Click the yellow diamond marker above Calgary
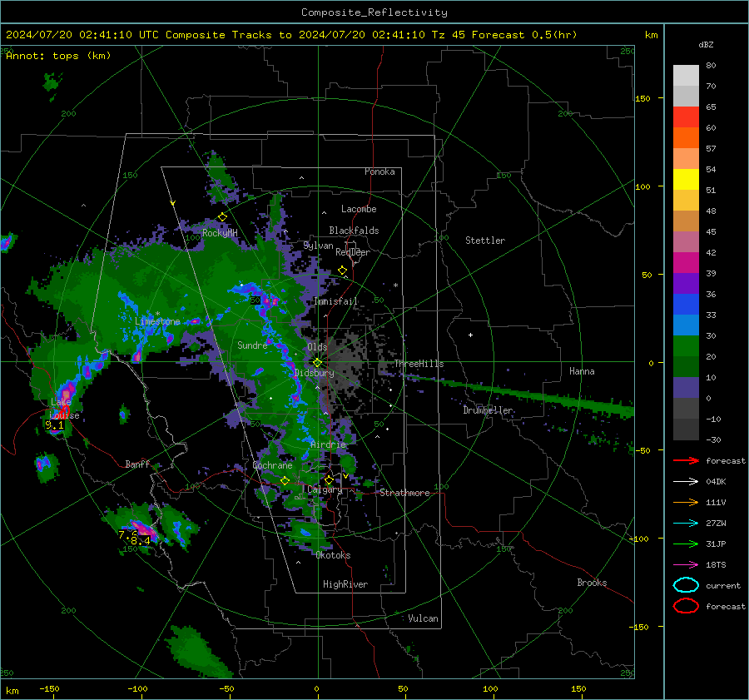This screenshot has height=700, width=749. [x=329, y=479]
